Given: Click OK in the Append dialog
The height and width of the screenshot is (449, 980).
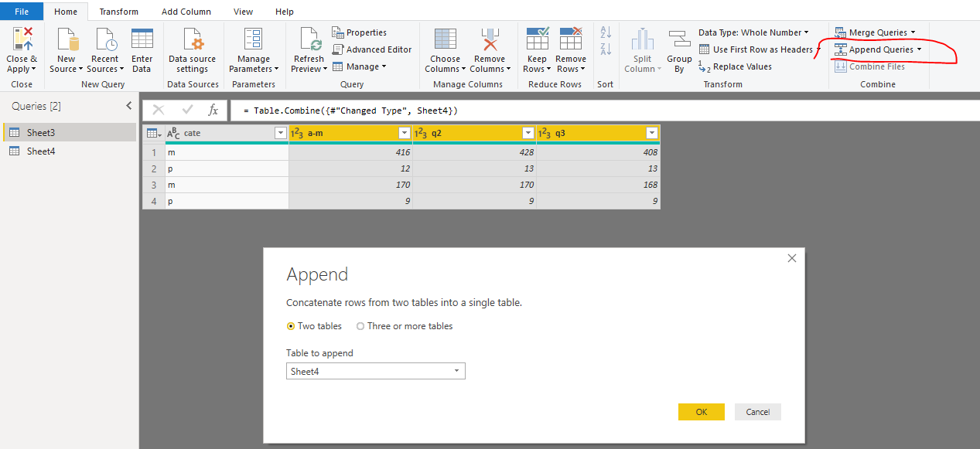Looking at the screenshot, I should tap(702, 412).
